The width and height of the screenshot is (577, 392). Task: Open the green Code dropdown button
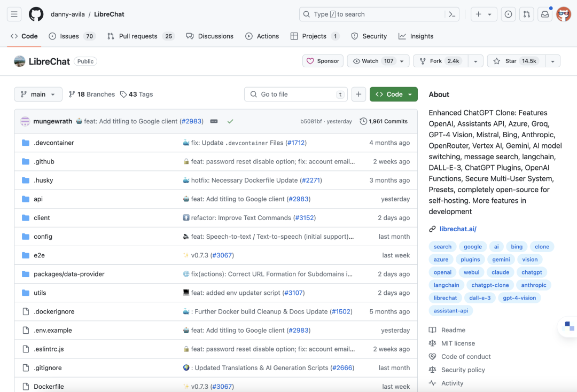tap(393, 94)
